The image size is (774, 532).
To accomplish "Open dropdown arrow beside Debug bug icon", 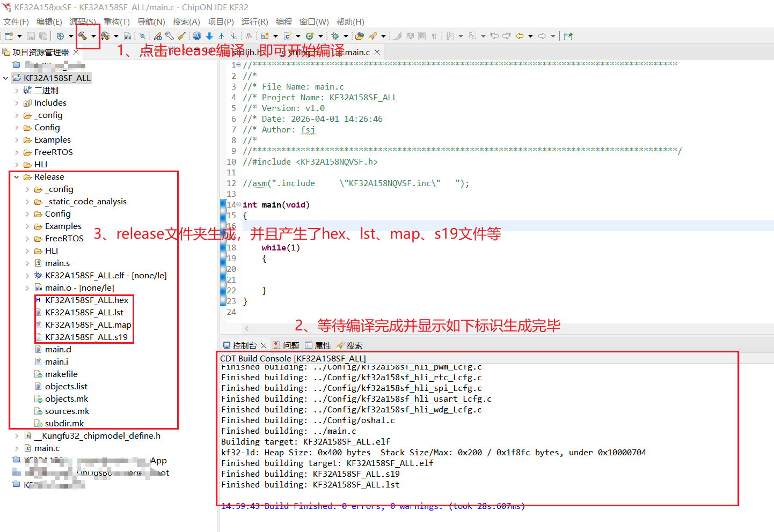I will tap(346, 36).
